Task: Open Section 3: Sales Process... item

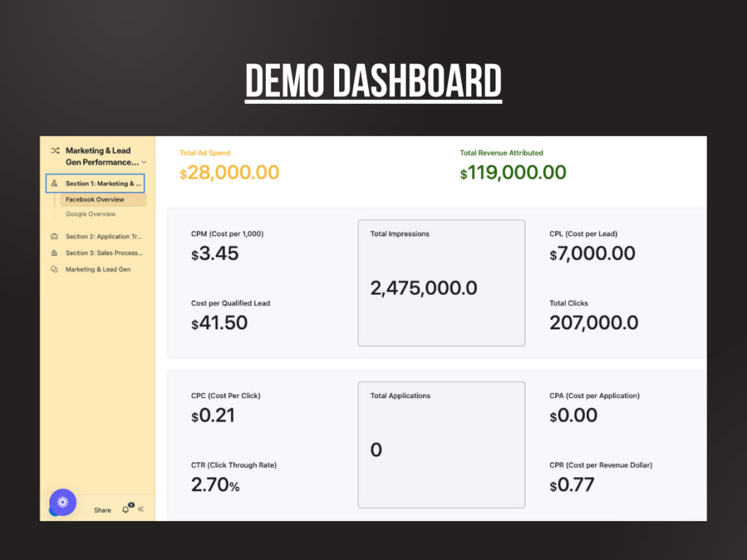Action: coord(104,253)
